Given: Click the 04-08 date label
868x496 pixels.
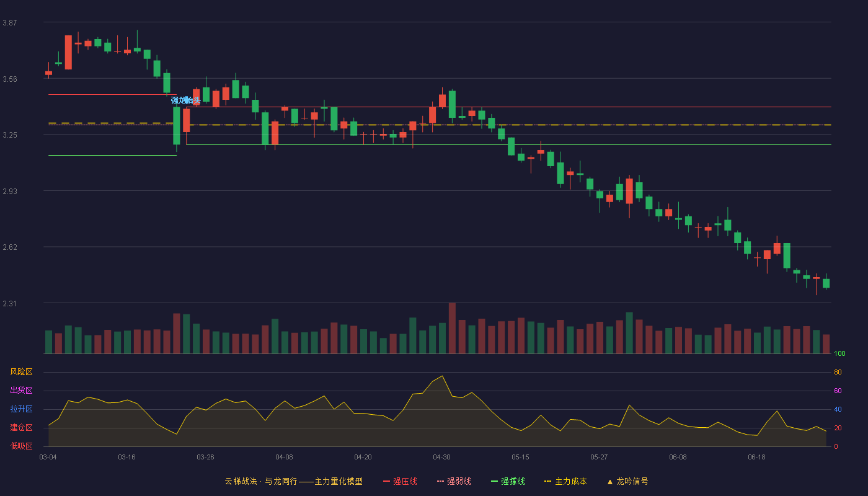Looking at the screenshot, I should 284,457.
